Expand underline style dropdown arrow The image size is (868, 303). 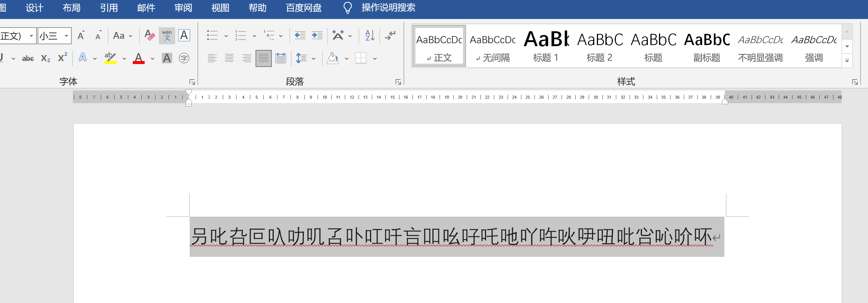(13, 58)
